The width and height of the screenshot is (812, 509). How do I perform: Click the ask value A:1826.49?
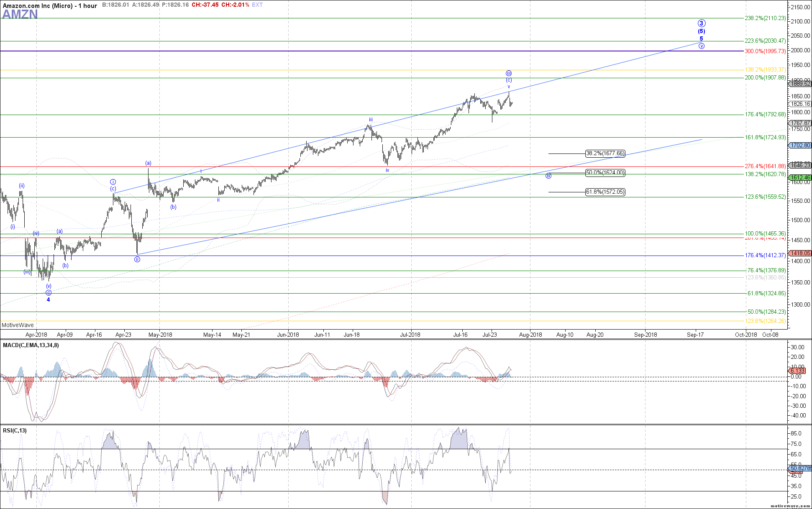146,5
